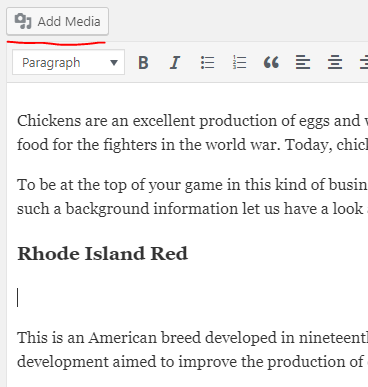The image size is (368, 387).
Task: Toggle bold formatting
Action: click(143, 62)
